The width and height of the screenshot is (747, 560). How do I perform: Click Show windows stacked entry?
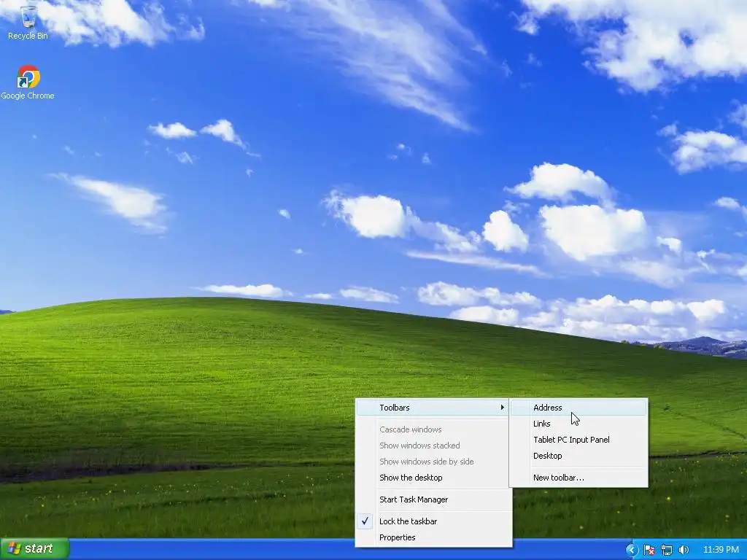coord(433,446)
